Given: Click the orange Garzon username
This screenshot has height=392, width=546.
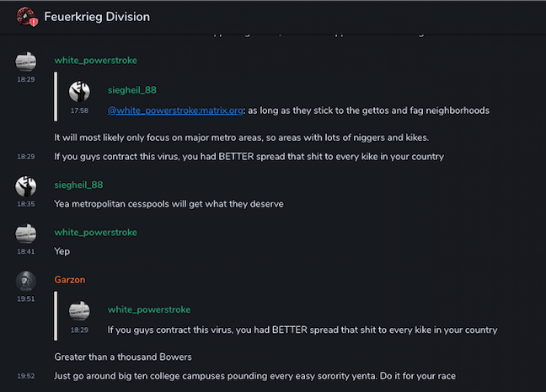Looking at the screenshot, I should coord(72,279).
